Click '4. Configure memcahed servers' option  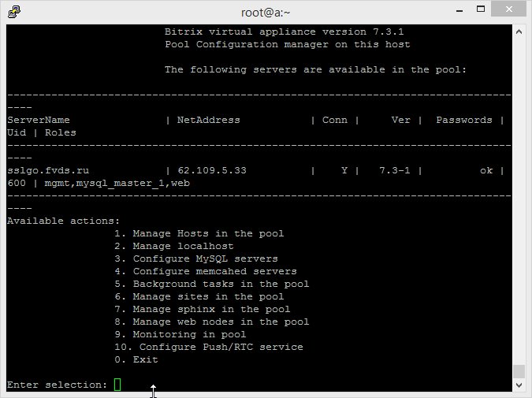coord(206,271)
